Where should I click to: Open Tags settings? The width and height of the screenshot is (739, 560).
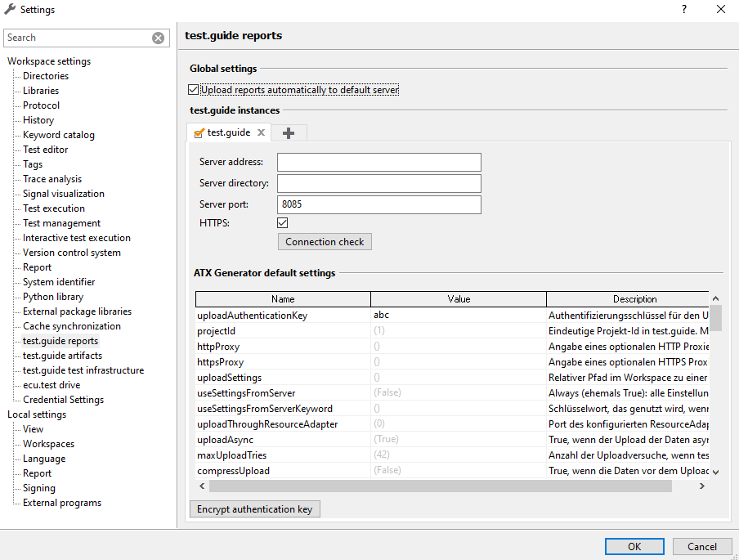[x=33, y=164]
